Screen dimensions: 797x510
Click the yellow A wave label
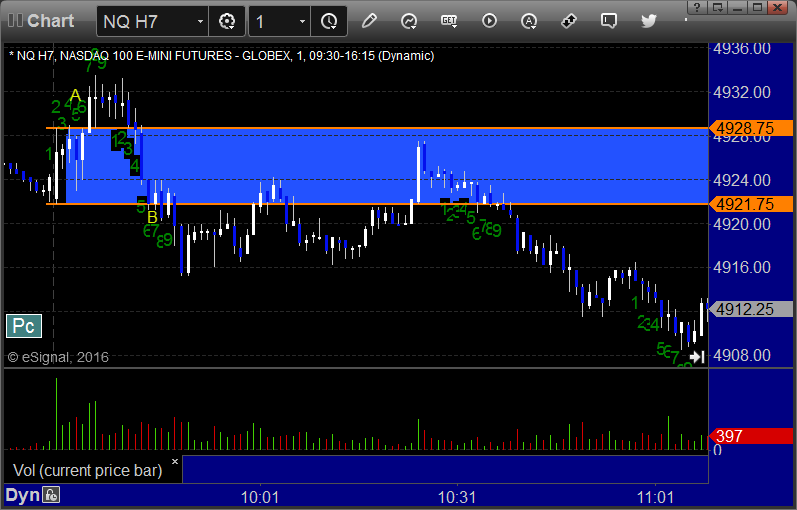[x=75, y=95]
